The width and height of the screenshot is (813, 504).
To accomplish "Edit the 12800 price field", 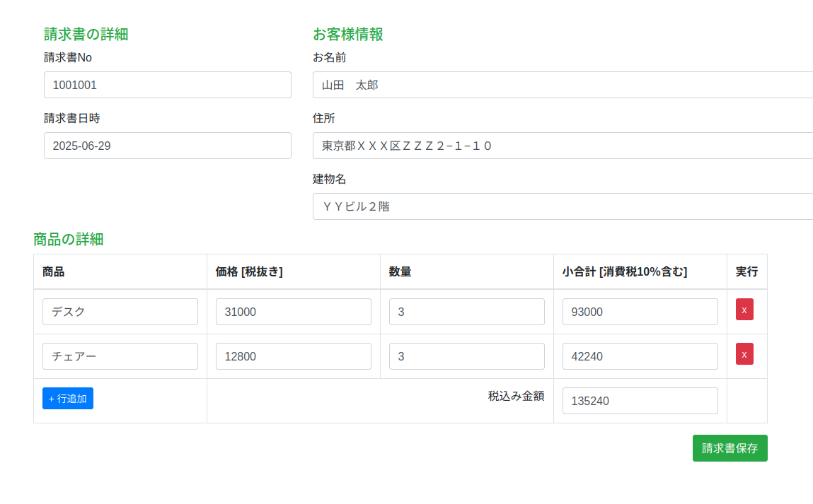I will 294,356.
